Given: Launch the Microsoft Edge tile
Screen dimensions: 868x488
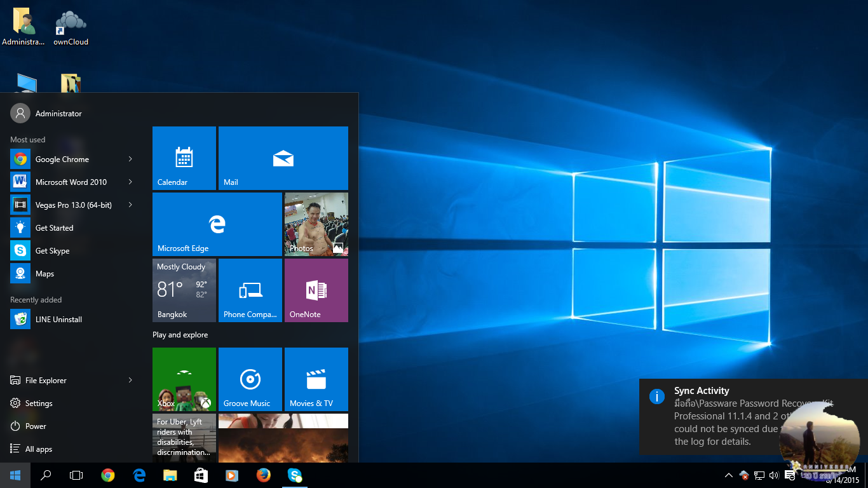Looking at the screenshot, I should [x=217, y=224].
